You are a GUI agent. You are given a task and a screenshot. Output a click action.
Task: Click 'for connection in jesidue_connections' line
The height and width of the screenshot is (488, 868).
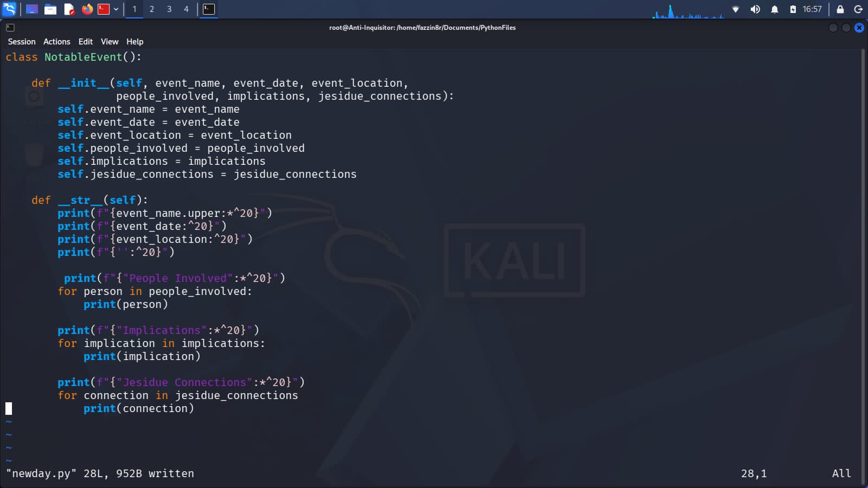178,395
